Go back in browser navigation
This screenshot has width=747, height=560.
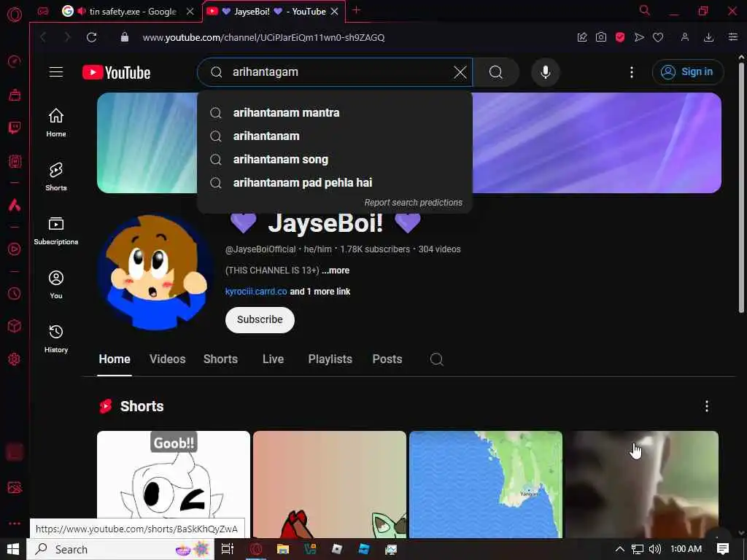click(43, 37)
